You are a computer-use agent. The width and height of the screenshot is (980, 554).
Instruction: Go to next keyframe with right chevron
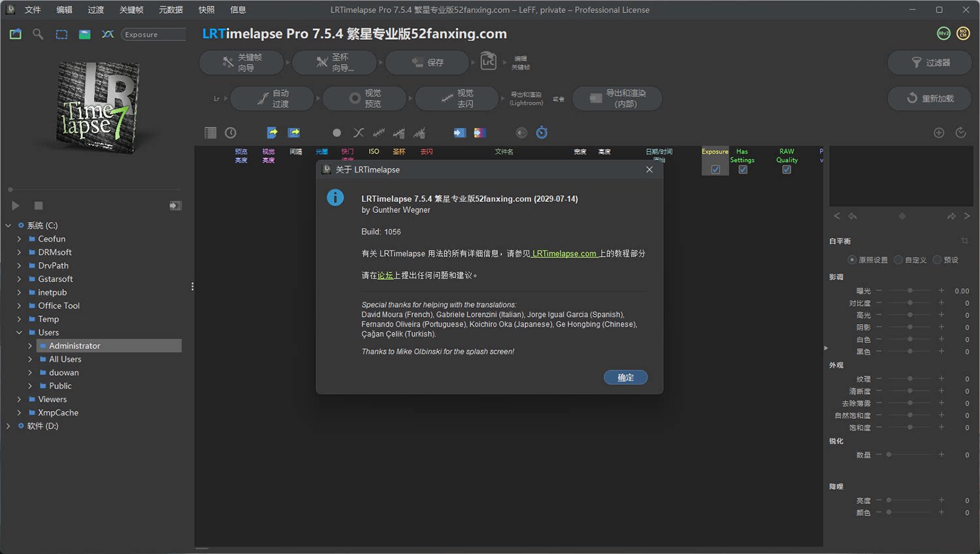[x=967, y=216]
